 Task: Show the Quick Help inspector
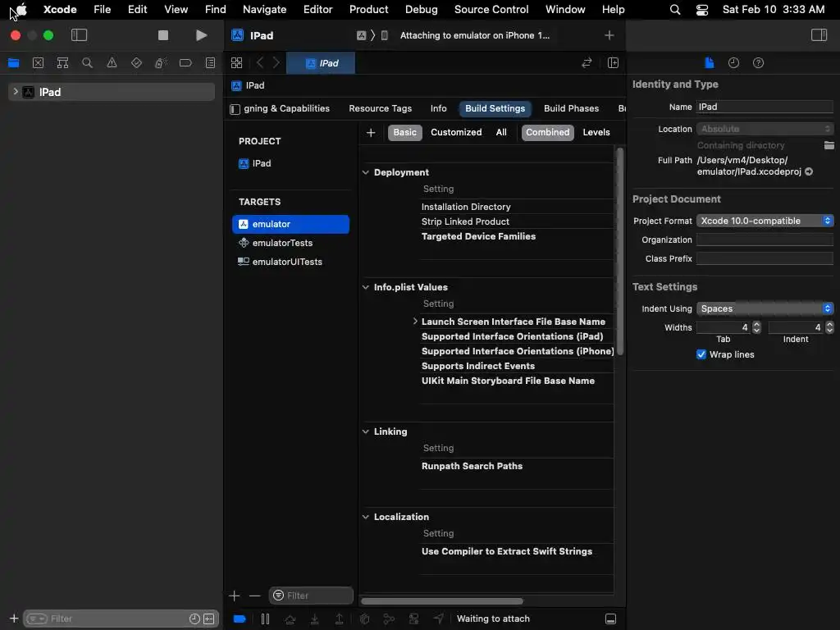tap(758, 63)
